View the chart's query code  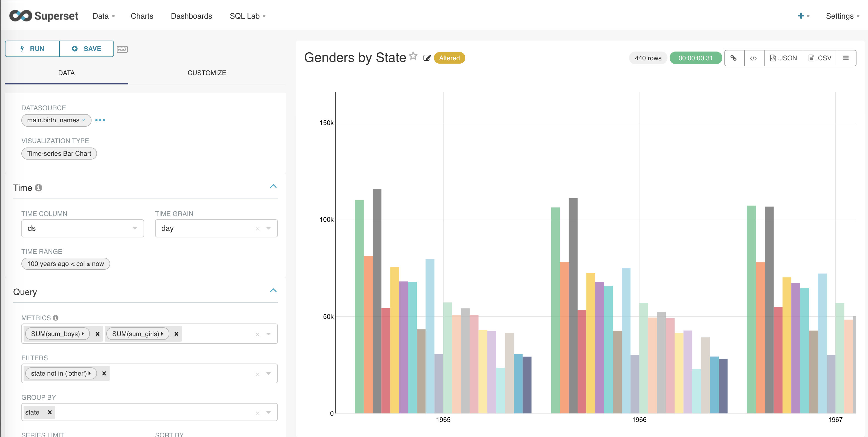[754, 58]
